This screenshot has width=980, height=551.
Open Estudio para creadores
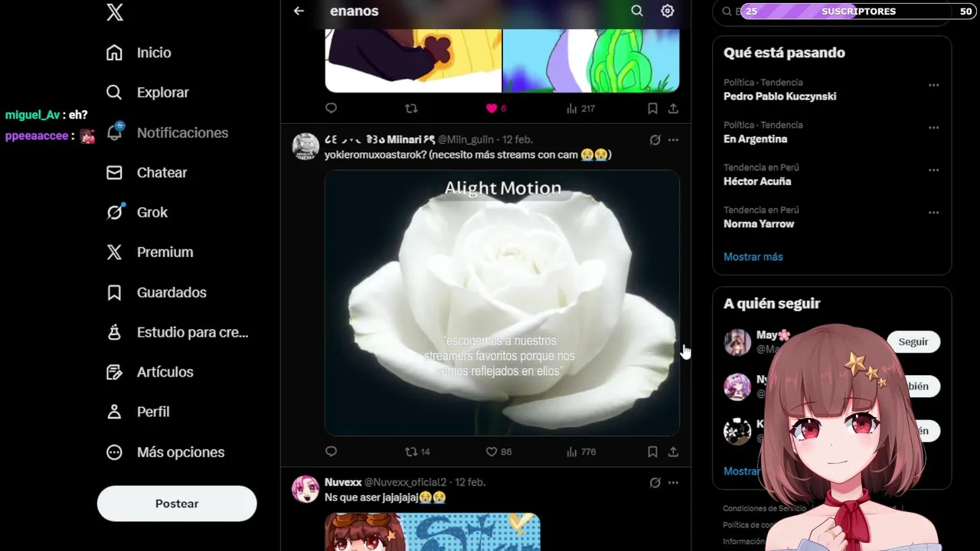pos(177,332)
